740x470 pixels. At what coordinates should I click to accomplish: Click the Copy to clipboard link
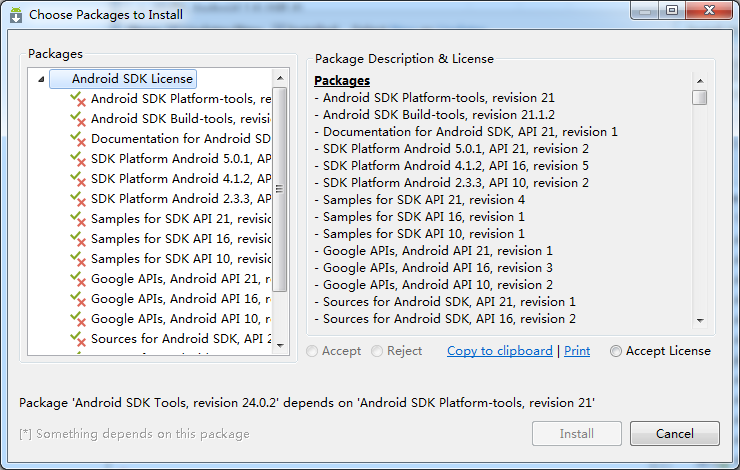[500, 351]
